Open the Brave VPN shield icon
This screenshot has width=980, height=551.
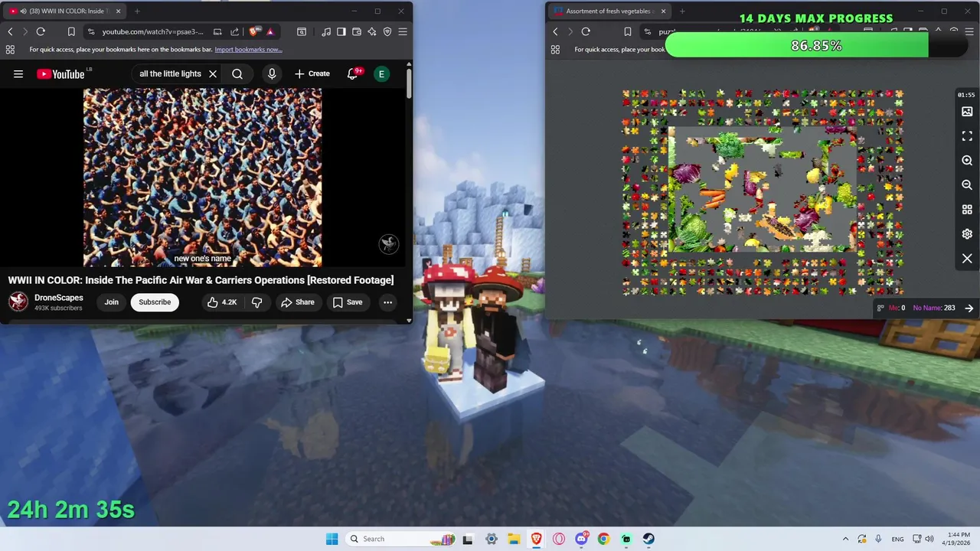click(x=387, y=31)
